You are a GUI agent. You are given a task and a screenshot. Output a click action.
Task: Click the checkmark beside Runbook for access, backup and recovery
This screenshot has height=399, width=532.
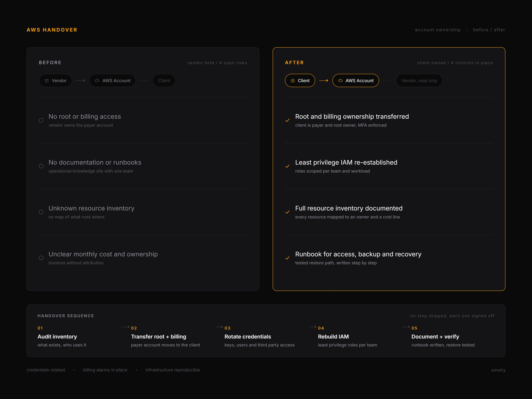(287, 258)
